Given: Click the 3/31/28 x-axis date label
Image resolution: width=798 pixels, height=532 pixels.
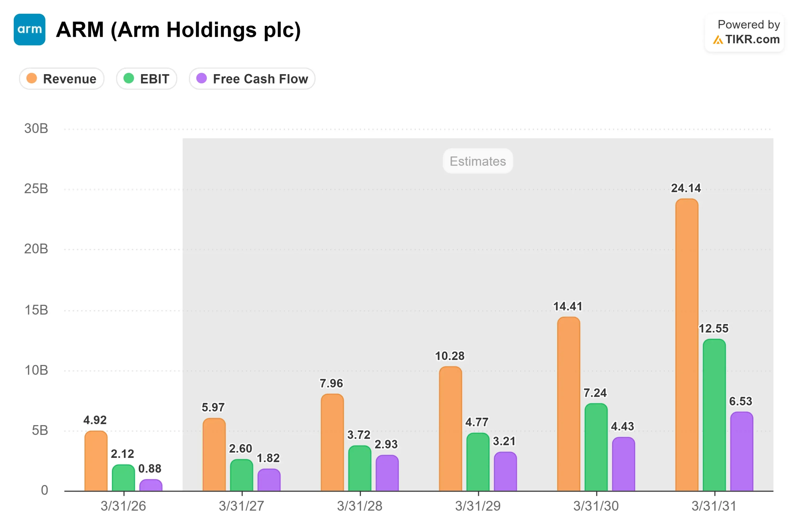Looking at the screenshot, I should point(360,506).
